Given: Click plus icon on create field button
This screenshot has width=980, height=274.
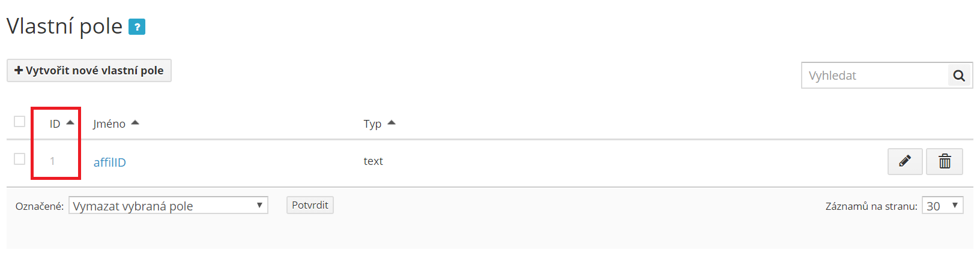Looking at the screenshot, I should click(x=19, y=71).
